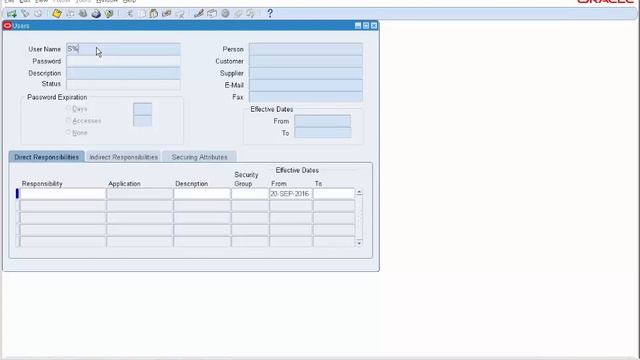Open the Securing Attributes tab
The image size is (640, 360).
(x=199, y=157)
